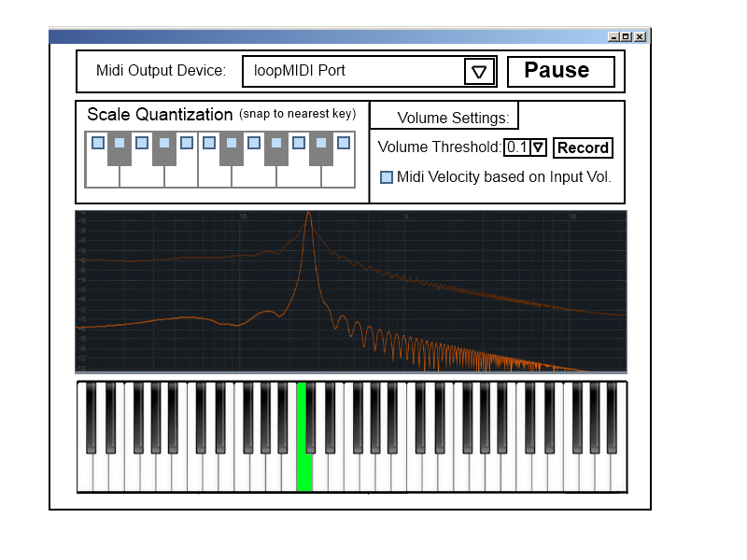Toggle the F key checkbox in Scale Quantization
747x560 pixels.
[x=209, y=143]
